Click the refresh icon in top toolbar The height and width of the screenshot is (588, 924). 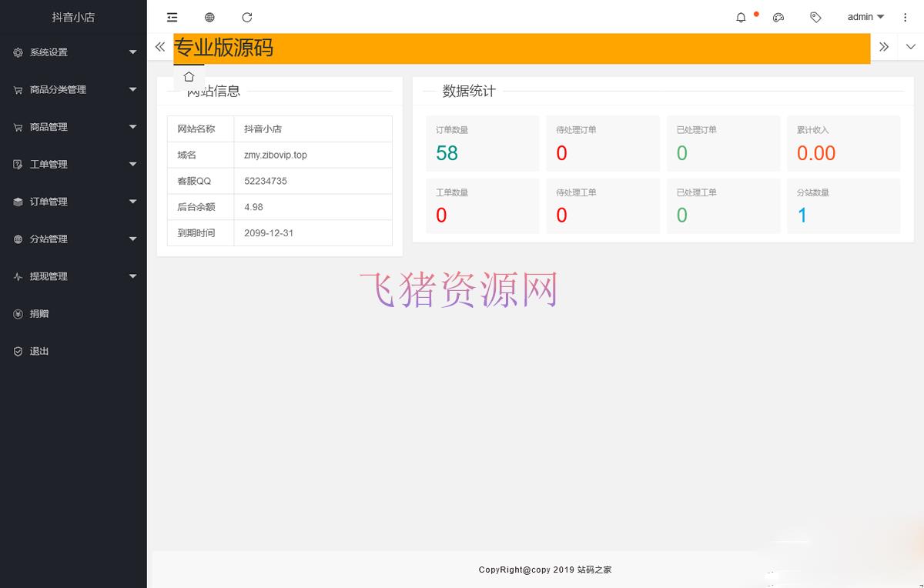(246, 17)
